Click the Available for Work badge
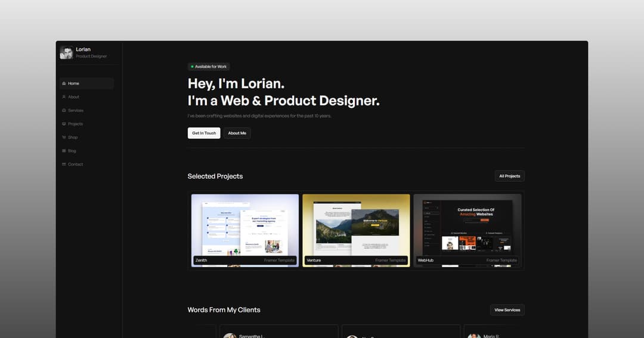 click(x=209, y=67)
